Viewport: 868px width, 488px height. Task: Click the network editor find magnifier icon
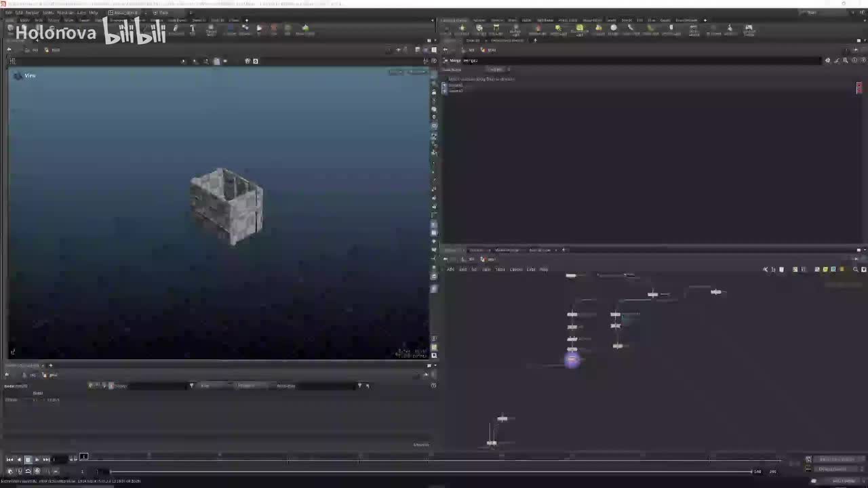tap(855, 269)
